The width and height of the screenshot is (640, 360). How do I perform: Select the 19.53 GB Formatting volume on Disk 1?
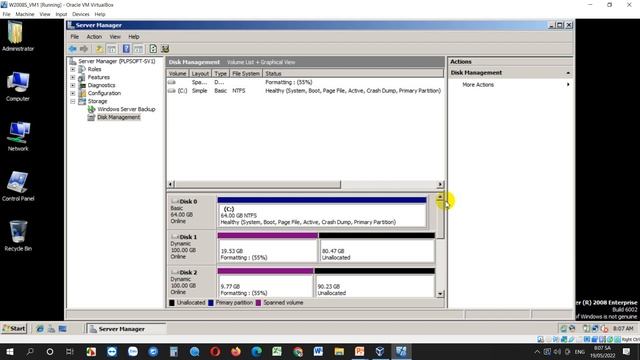[267, 248]
